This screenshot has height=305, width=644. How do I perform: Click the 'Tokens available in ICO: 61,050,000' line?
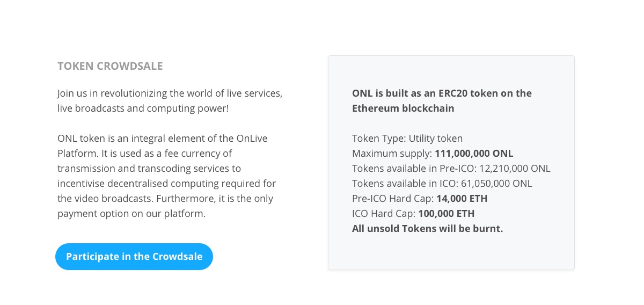point(442,183)
